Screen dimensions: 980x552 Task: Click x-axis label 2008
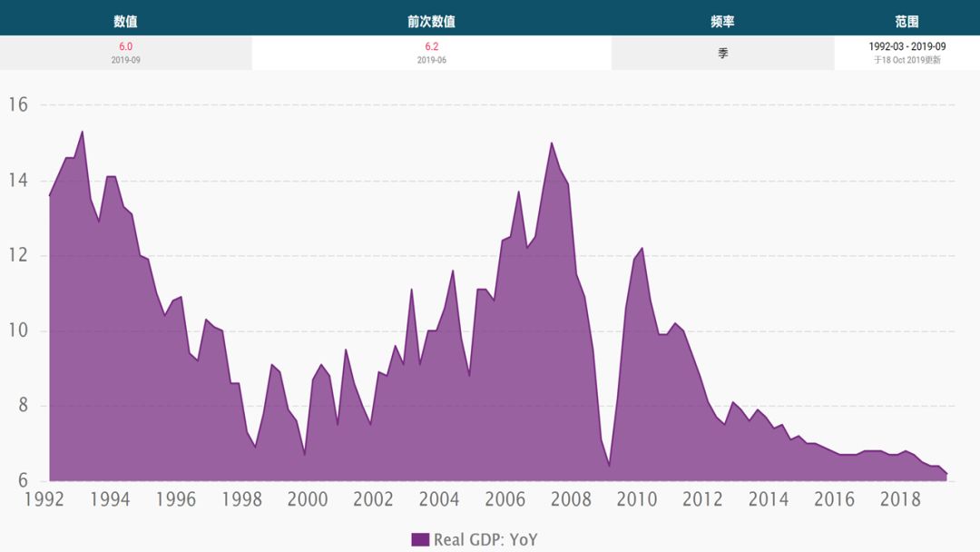(572, 498)
